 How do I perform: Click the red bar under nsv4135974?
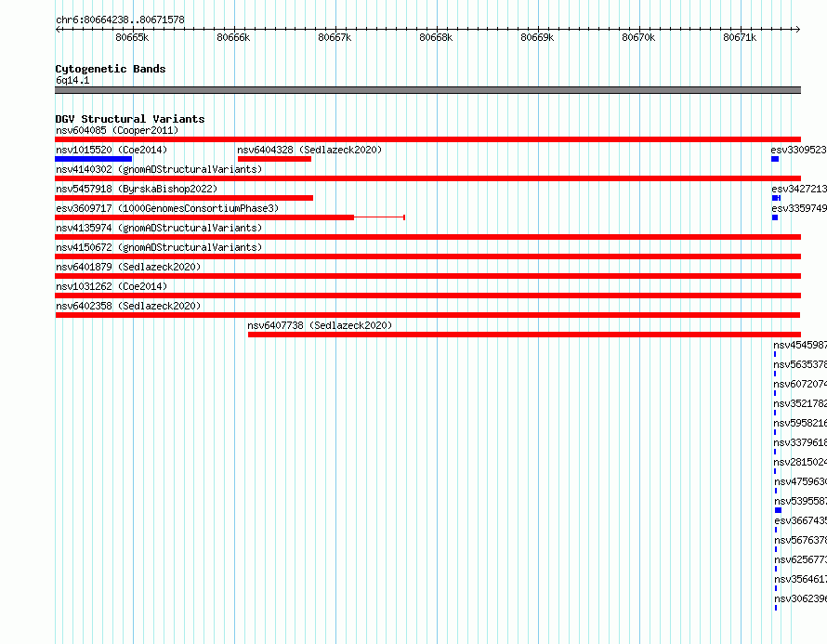(427, 237)
